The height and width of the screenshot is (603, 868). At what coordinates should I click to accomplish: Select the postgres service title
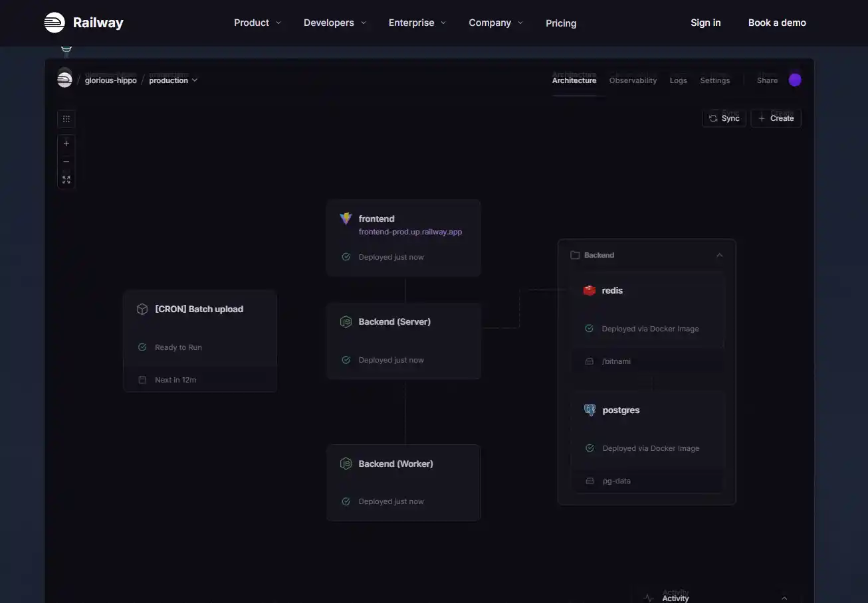[621, 410]
